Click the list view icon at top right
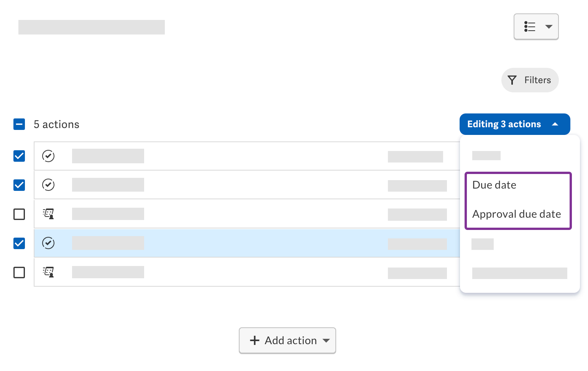This screenshot has width=588, height=371. pyautogui.click(x=530, y=26)
